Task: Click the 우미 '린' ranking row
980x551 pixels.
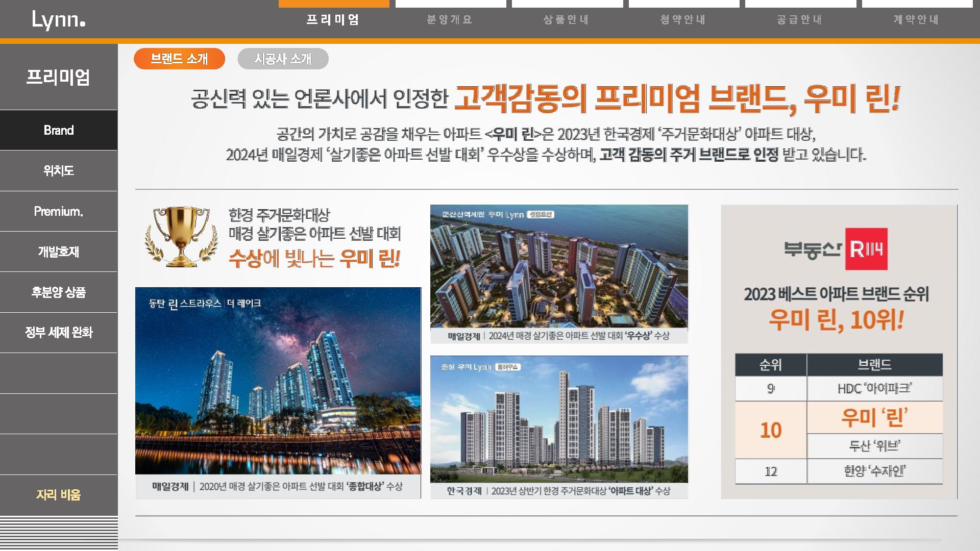Action: point(874,417)
